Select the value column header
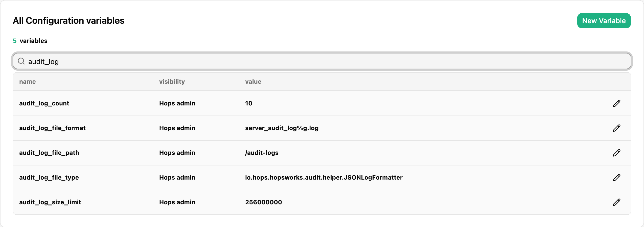 point(253,82)
